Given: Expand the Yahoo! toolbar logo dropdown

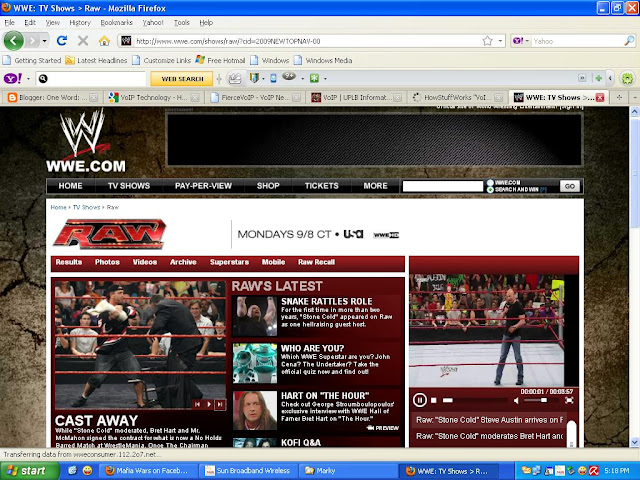Looking at the screenshot, I should pos(28,78).
